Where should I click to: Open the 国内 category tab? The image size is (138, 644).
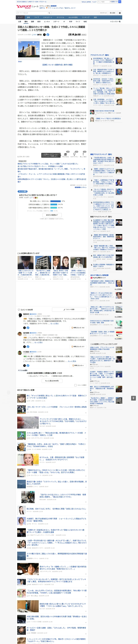tap(26, 21)
